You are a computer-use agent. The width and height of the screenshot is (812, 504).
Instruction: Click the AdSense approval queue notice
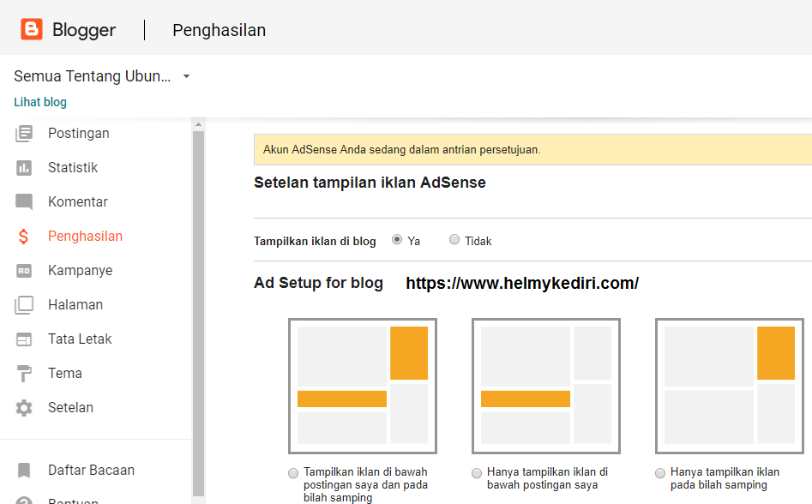[532, 149]
